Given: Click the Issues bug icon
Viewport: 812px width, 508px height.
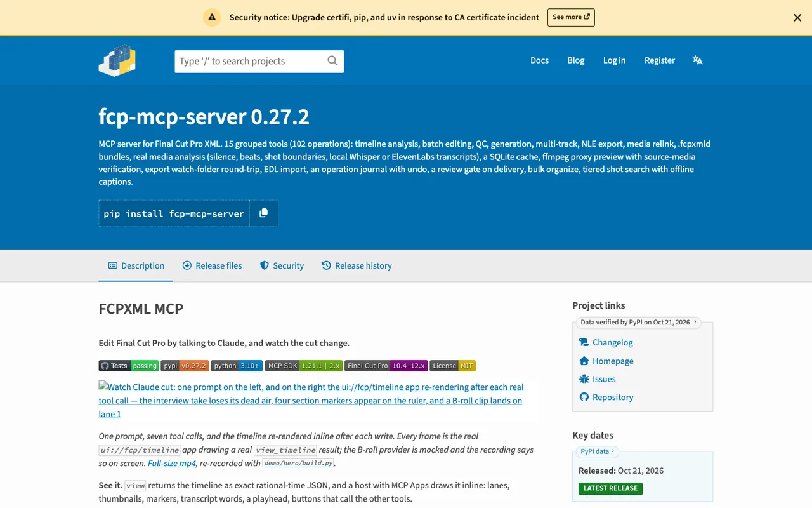Looking at the screenshot, I should (x=584, y=379).
